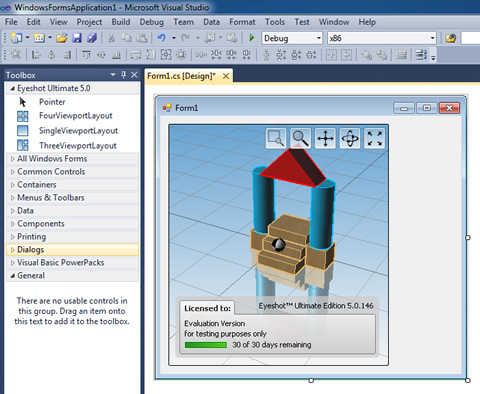Activate the magnifier Zoom tool in viewport
Image resolution: width=480 pixels, height=394 pixels.
pos(300,138)
